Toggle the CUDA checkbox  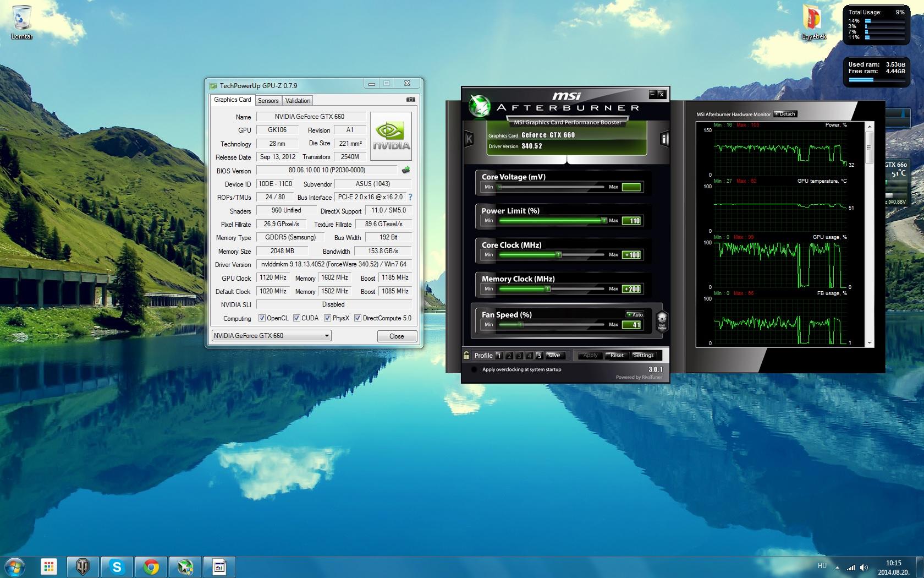tap(296, 318)
